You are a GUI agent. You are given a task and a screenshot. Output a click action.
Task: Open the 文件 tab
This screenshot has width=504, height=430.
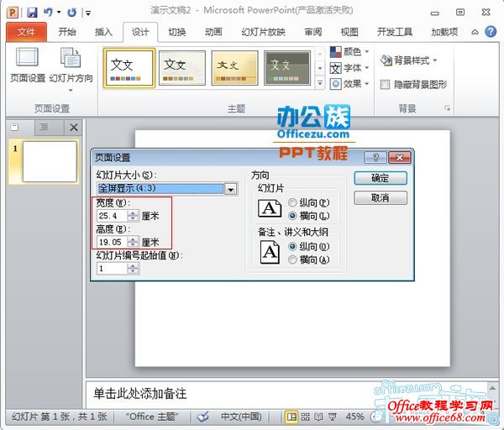[x=26, y=32]
